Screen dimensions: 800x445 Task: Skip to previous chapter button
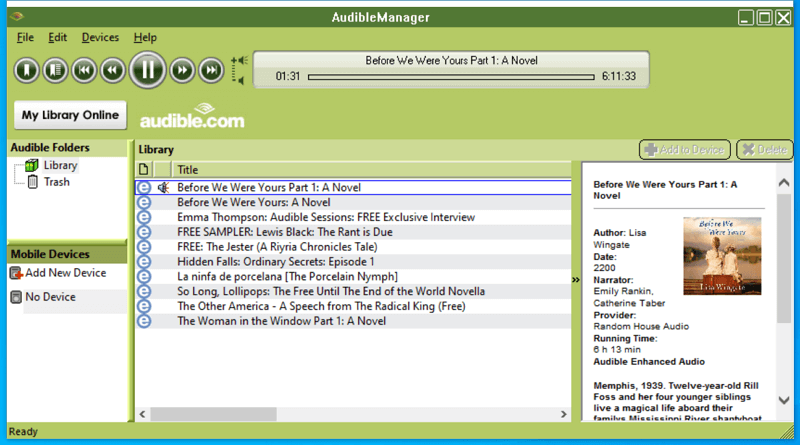84,70
